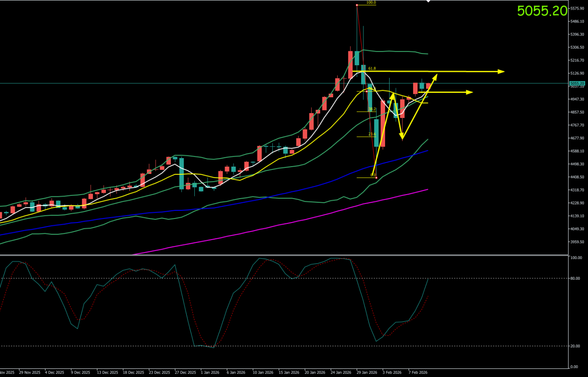
Task: Click the 3959.50 price axis label
Action: pyautogui.click(x=578, y=242)
